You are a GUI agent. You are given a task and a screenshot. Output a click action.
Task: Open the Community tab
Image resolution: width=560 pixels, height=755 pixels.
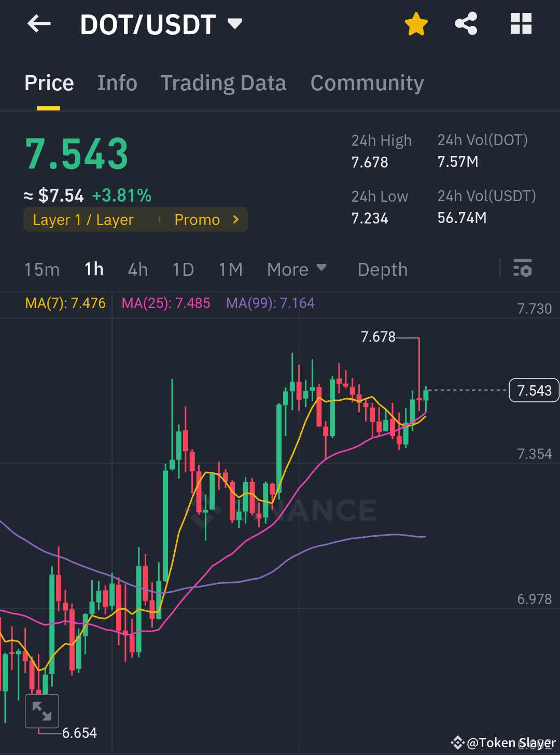tap(367, 83)
